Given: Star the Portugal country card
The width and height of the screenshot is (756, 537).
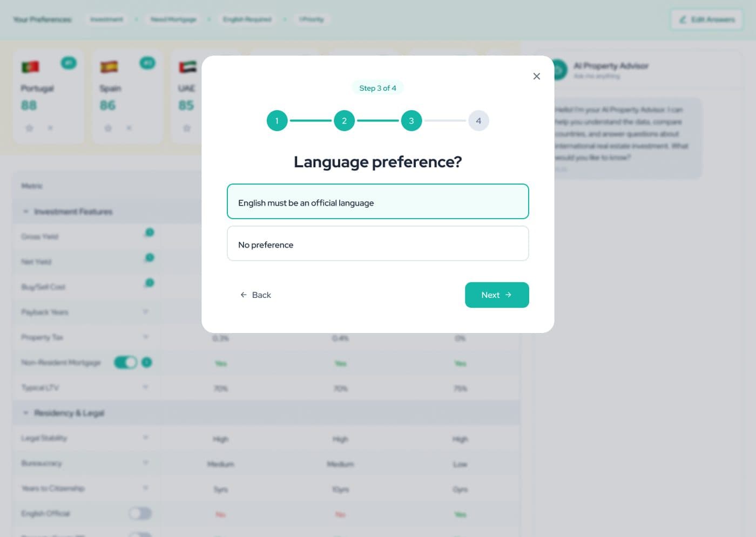Looking at the screenshot, I should pyautogui.click(x=30, y=128).
